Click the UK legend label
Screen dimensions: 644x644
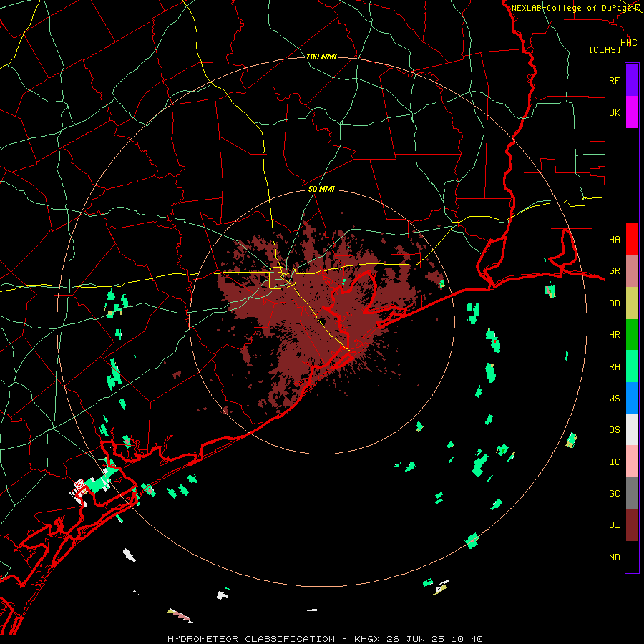[614, 112]
